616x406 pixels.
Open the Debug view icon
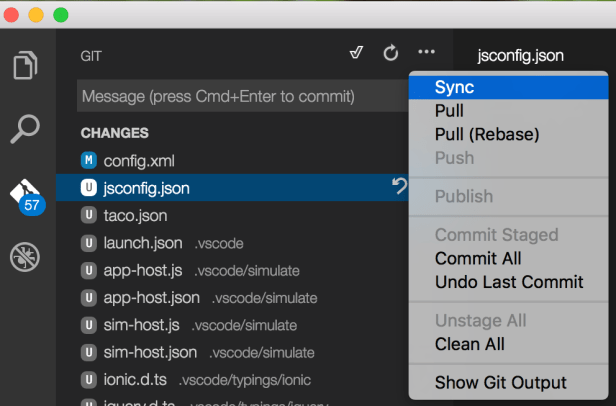point(26,257)
